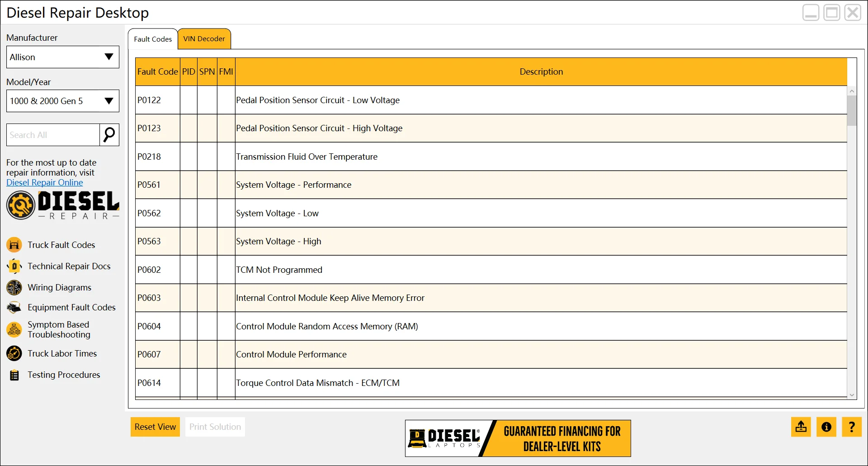
Task: Select fault code P0561 cell
Action: [157, 185]
